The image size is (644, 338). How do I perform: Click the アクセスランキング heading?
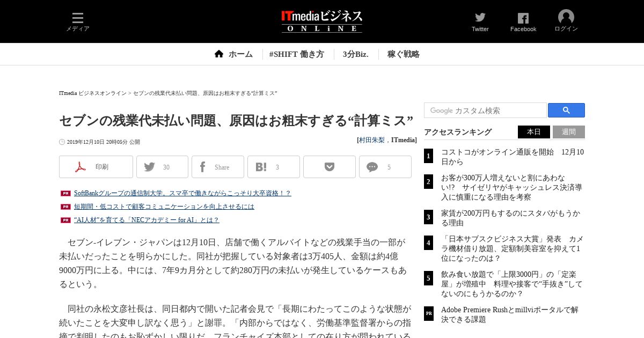[x=458, y=132]
